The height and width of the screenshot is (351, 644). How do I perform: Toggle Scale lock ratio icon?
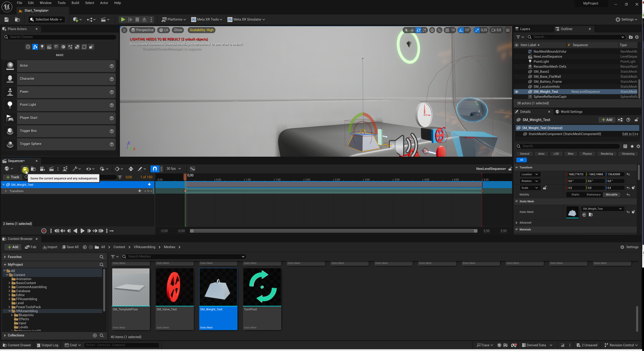545,188
